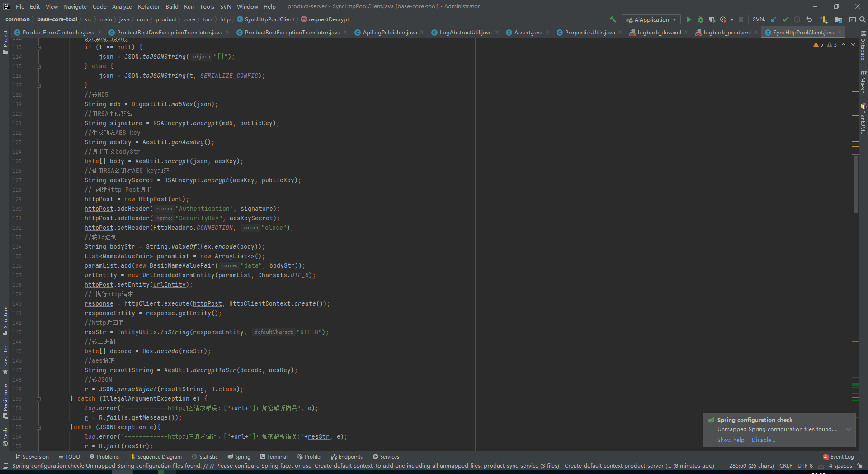Change CRLF line separator setting

pos(786,466)
